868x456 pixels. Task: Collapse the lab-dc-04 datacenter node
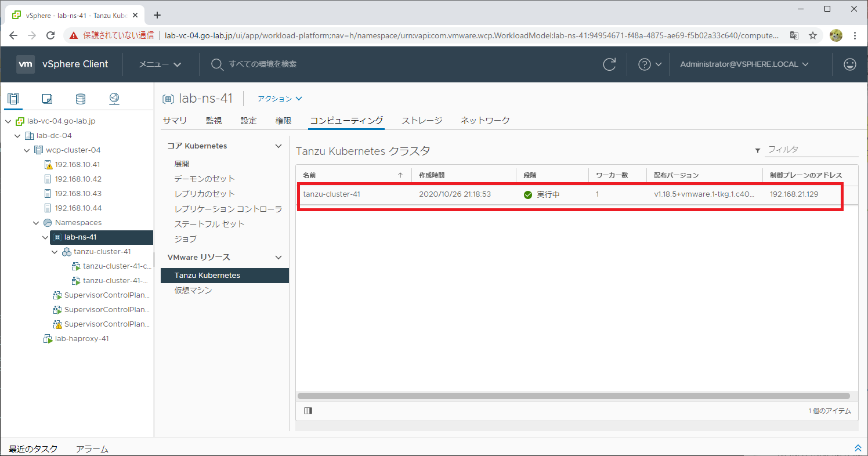click(x=17, y=136)
